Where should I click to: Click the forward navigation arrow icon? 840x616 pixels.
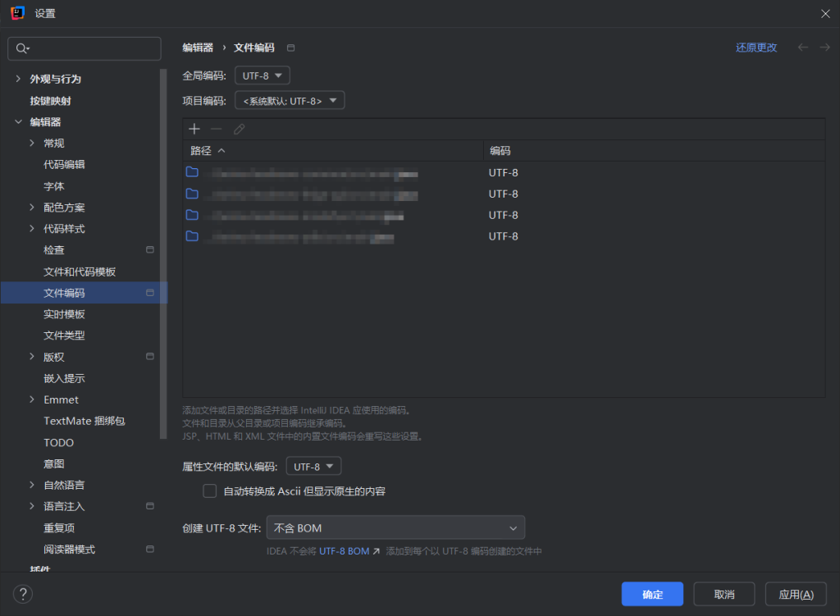point(824,48)
